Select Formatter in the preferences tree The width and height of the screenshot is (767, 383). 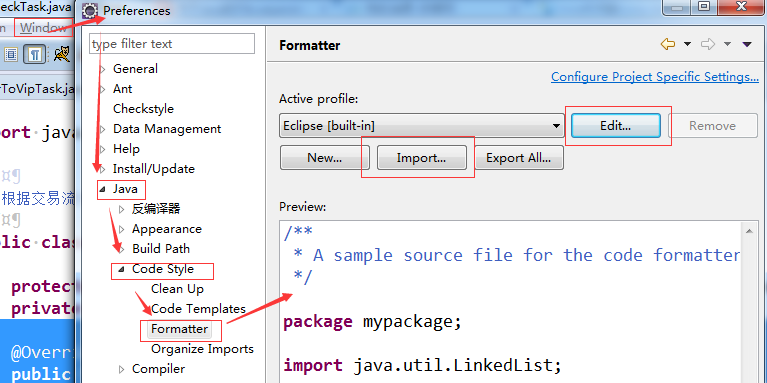[180, 329]
